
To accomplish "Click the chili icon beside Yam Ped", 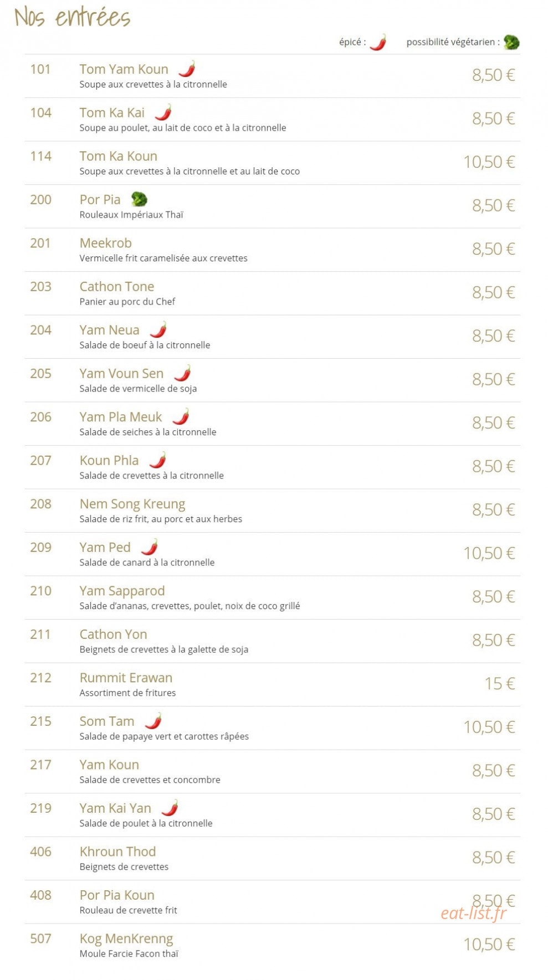I will (150, 547).
